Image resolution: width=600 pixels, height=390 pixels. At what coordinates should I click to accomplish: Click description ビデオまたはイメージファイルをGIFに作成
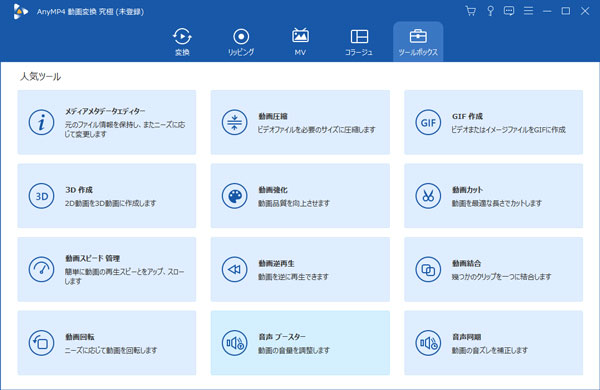pos(508,130)
